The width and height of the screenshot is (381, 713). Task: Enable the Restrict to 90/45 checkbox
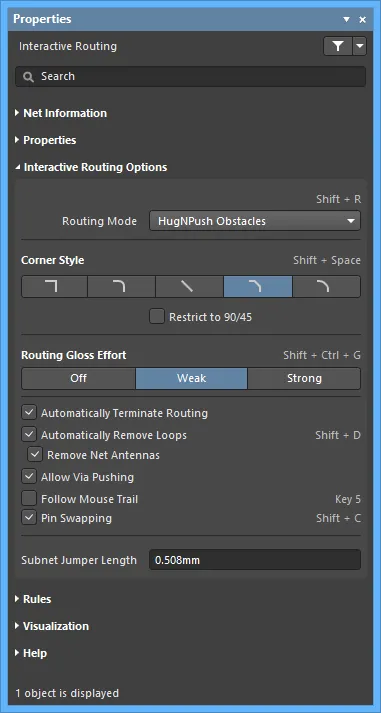tap(157, 317)
